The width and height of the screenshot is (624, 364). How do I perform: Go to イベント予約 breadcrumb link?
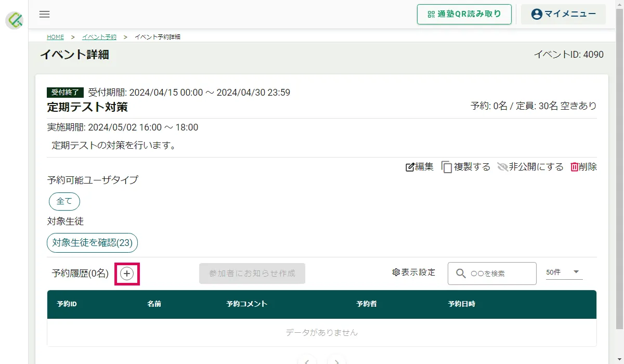click(99, 37)
